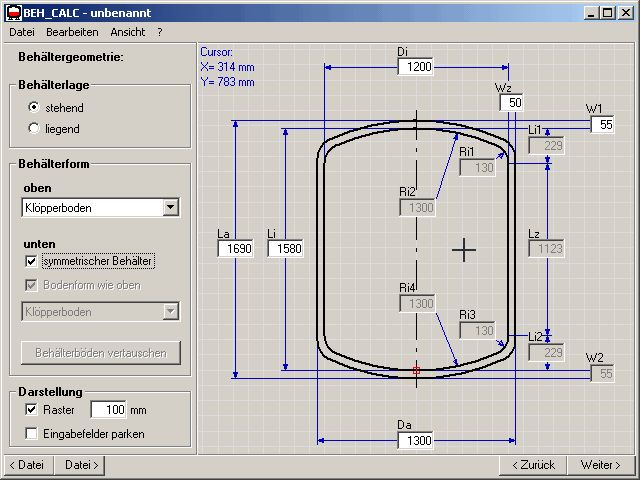Click the Raster spacing value field
Viewport: 640px width, 480px height.
(108, 410)
